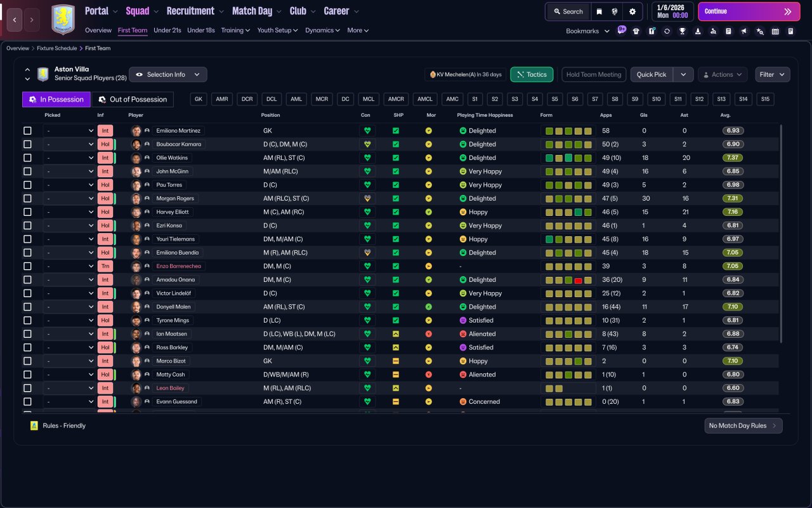Expand the Training submenu
Viewport: 812px width, 508px height.
pyautogui.click(x=235, y=30)
